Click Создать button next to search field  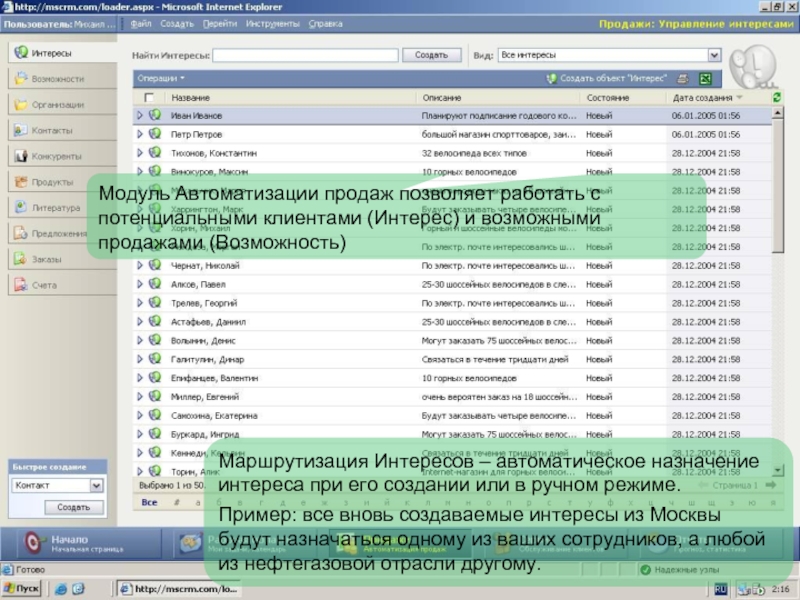pyautogui.click(x=432, y=55)
